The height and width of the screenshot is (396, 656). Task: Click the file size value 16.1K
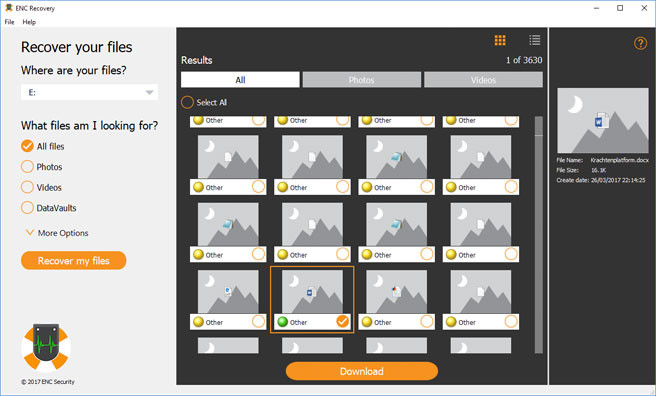point(598,170)
